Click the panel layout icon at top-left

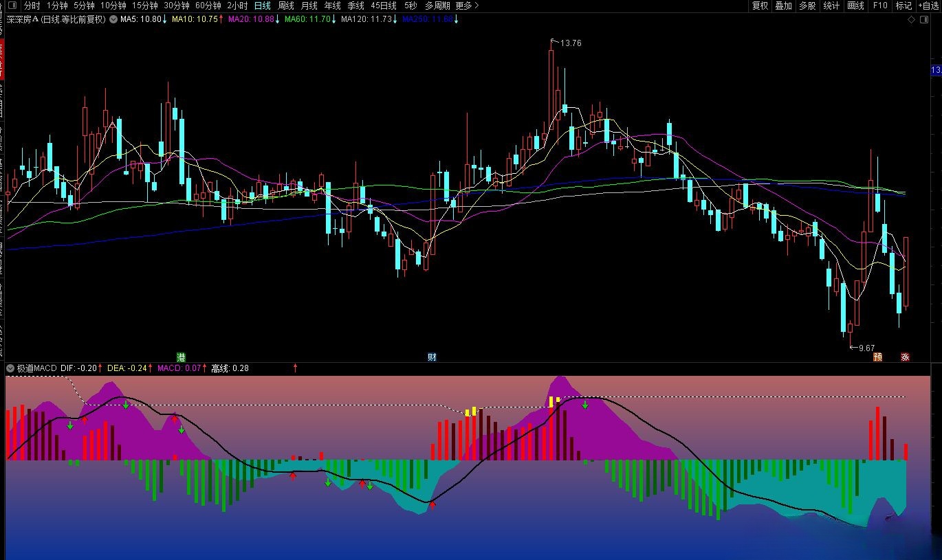tap(12, 5)
